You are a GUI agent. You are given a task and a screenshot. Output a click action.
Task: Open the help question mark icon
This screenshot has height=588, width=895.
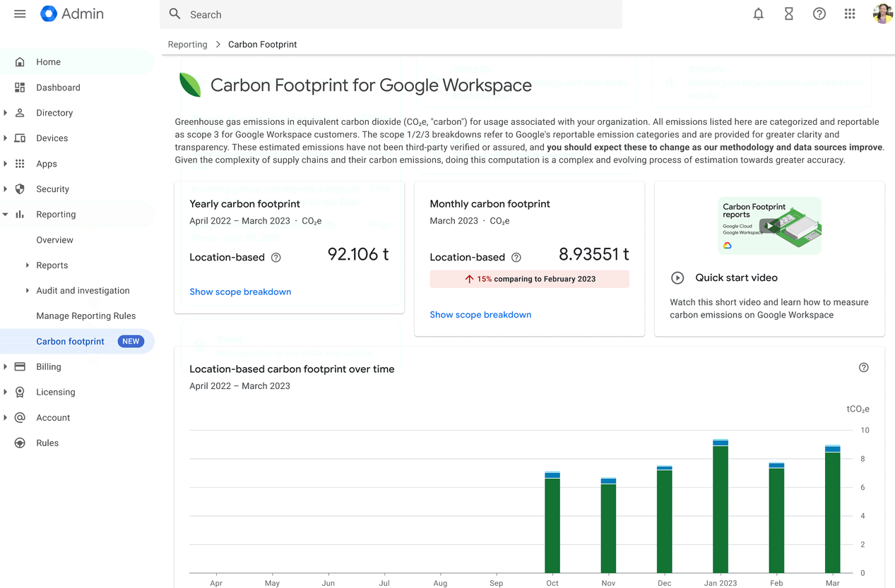(x=819, y=14)
